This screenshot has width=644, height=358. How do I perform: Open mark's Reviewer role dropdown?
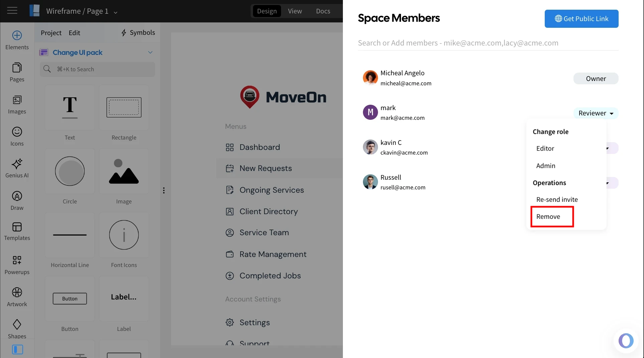pyautogui.click(x=596, y=113)
